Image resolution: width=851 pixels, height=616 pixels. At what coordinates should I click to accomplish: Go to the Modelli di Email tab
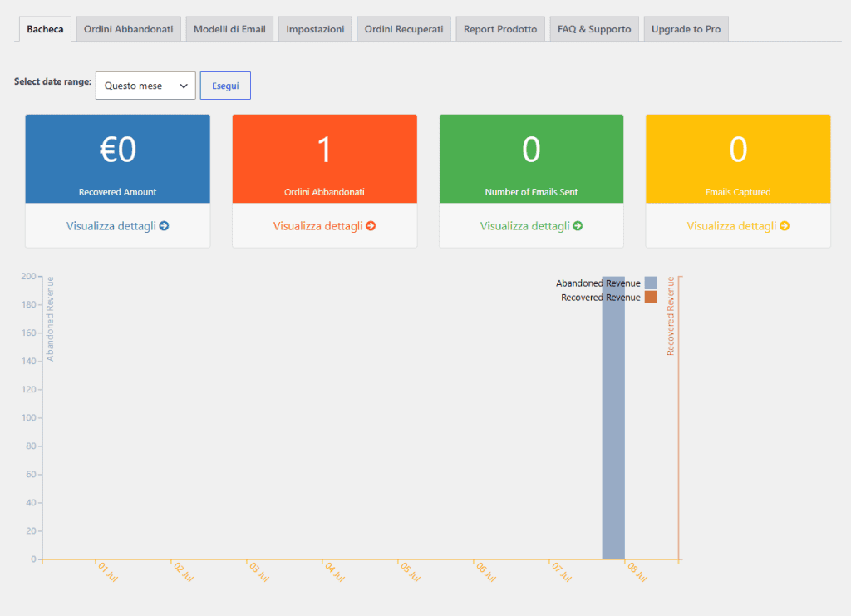(x=229, y=29)
